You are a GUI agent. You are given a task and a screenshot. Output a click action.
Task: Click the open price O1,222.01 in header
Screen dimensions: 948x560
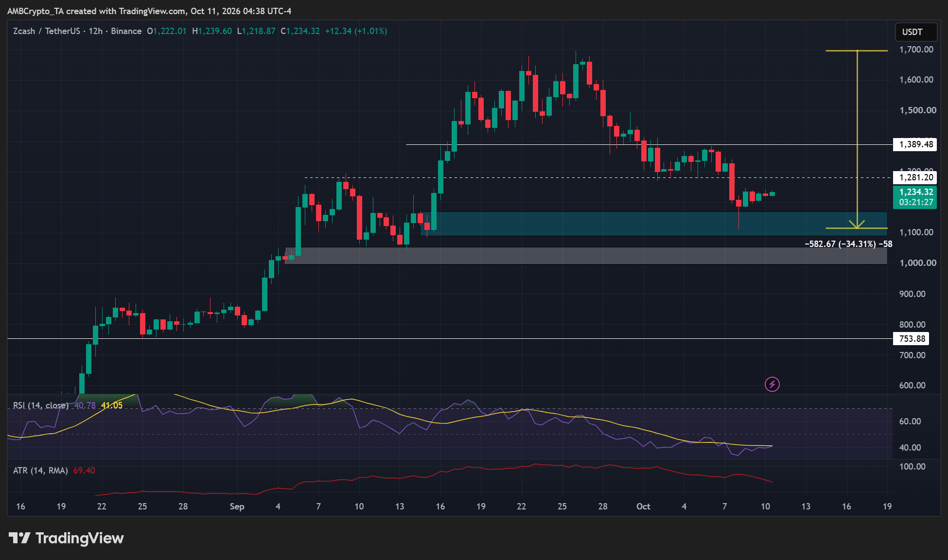tap(167, 31)
